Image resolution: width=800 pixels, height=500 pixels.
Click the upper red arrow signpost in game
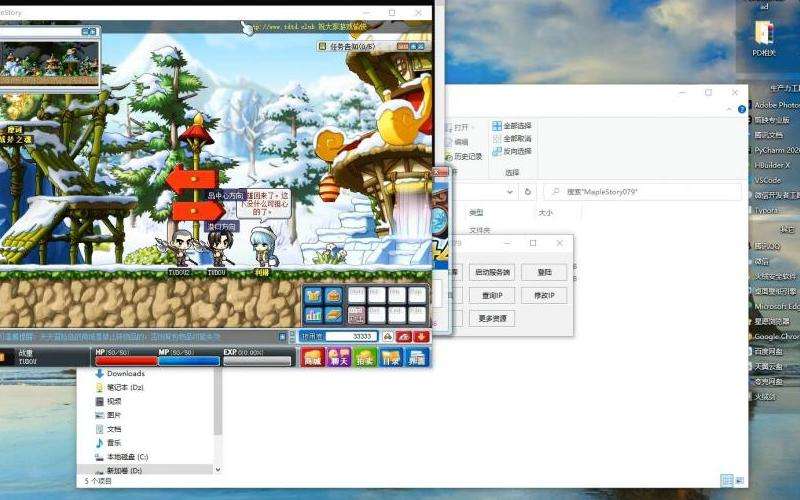click(192, 179)
